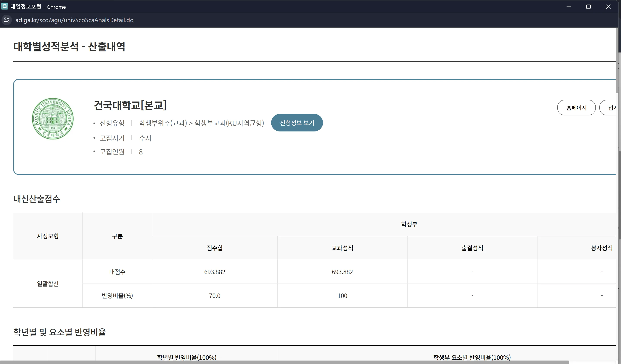Image resolution: width=621 pixels, height=364 pixels.
Task: Click the adiga favicon in the title bar
Action: tap(4, 7)
